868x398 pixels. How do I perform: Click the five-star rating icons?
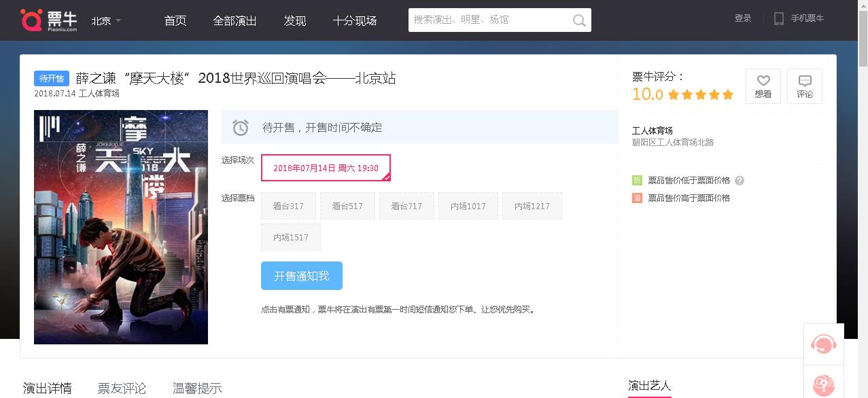(701, 94)
